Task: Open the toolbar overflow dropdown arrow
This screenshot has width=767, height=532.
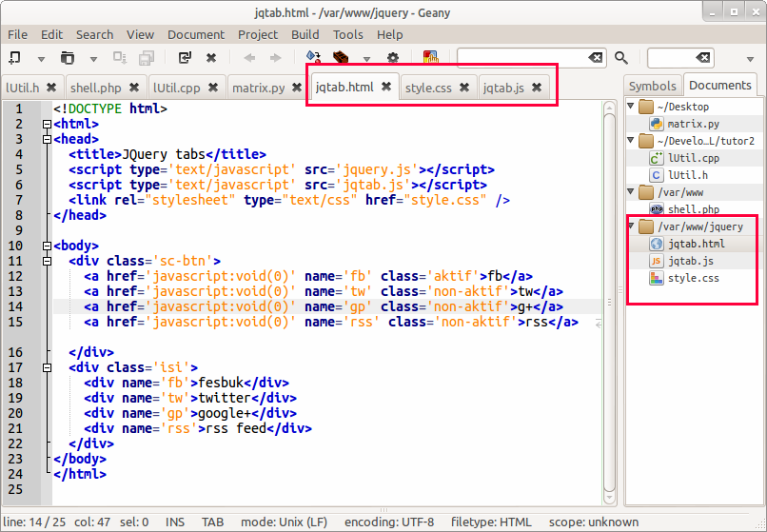Action: click(x=750, y=59)
